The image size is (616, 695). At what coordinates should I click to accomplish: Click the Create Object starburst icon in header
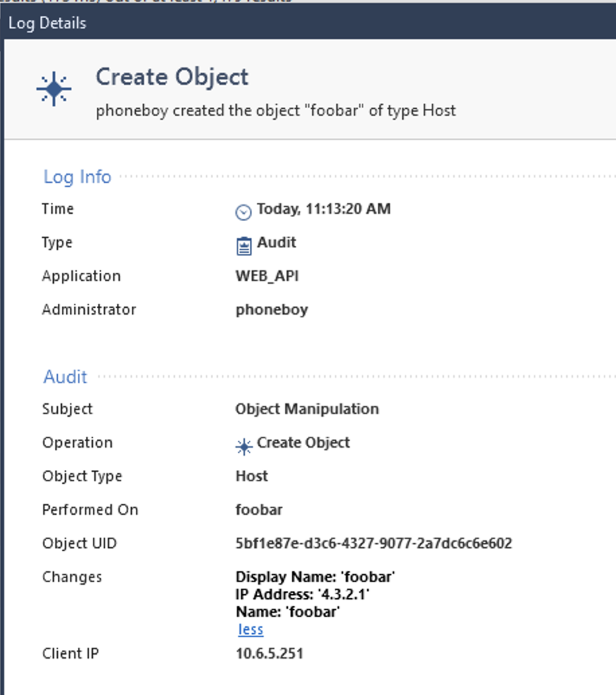[x=54, y=87]
